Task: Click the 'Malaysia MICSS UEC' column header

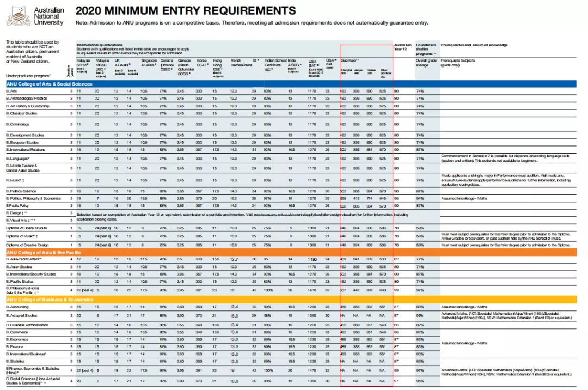Action: [x=102, y=68]
